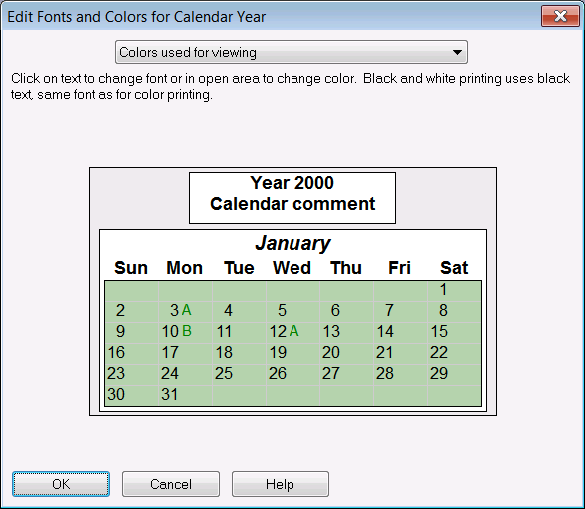
Task: Click the empty green cell after day 31
Action: click(x=240, y=395)
